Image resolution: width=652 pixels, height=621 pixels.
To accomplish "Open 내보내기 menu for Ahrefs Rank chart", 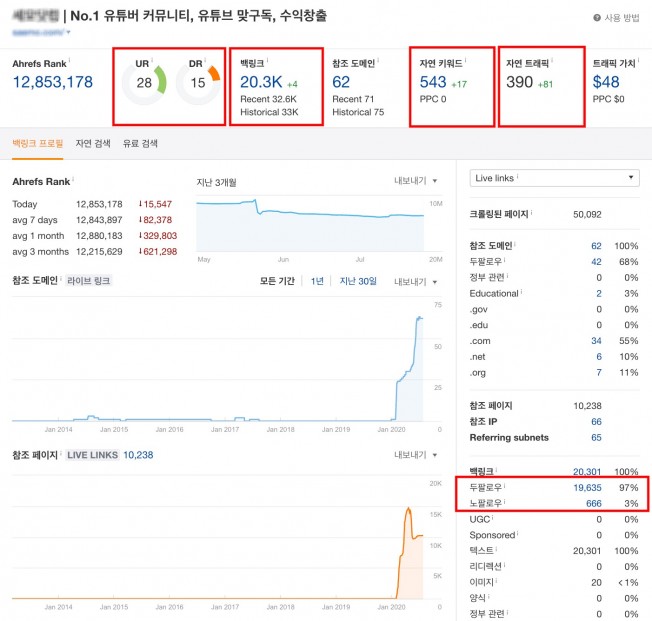I will pos(415,181).
